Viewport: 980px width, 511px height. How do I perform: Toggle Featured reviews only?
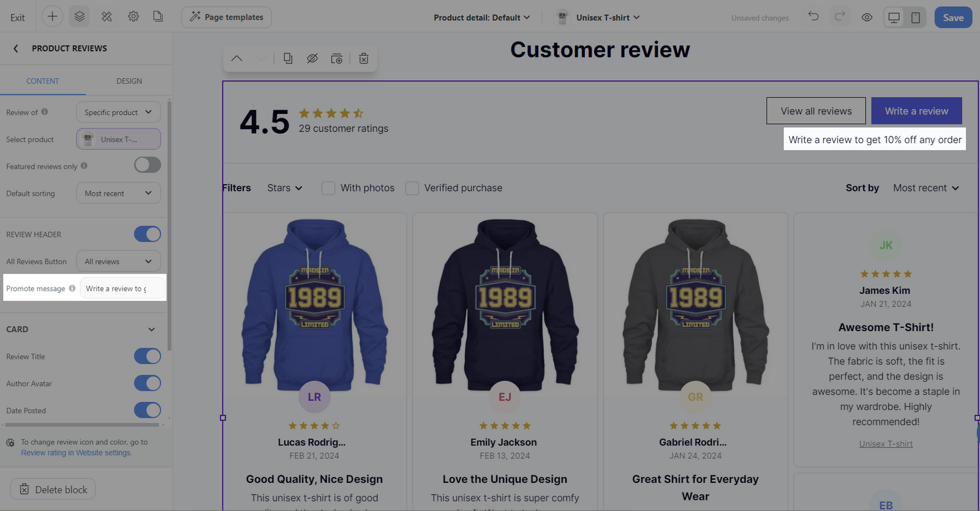click(148, 165)
